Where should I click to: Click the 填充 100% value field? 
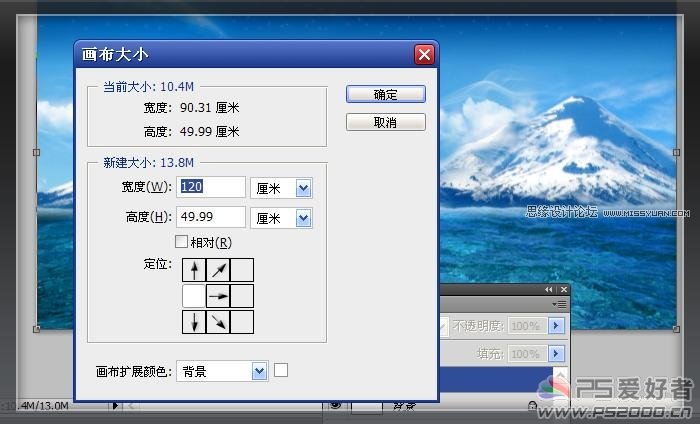point(527,354)
